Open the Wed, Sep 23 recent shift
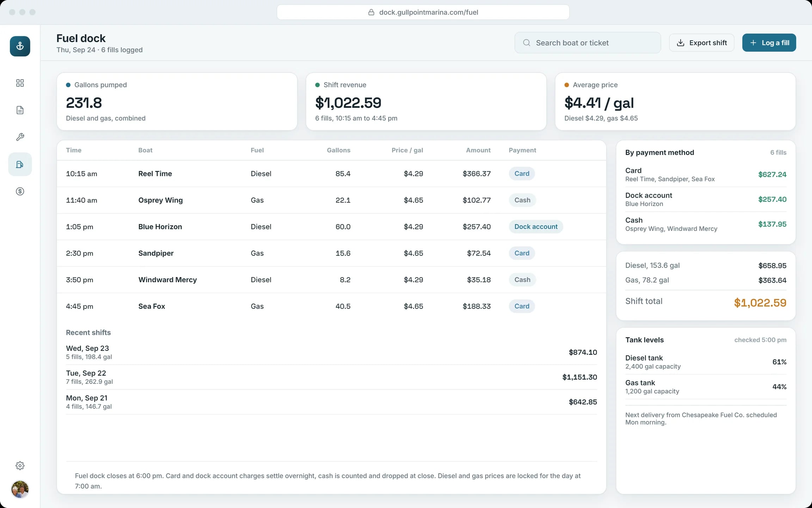 coord(331,352)
